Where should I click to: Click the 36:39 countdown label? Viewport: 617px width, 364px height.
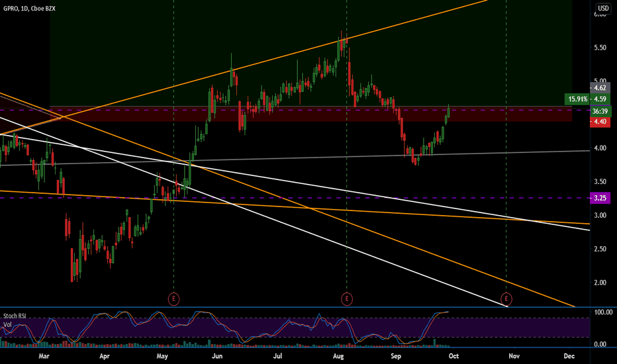tap(600, 111)
